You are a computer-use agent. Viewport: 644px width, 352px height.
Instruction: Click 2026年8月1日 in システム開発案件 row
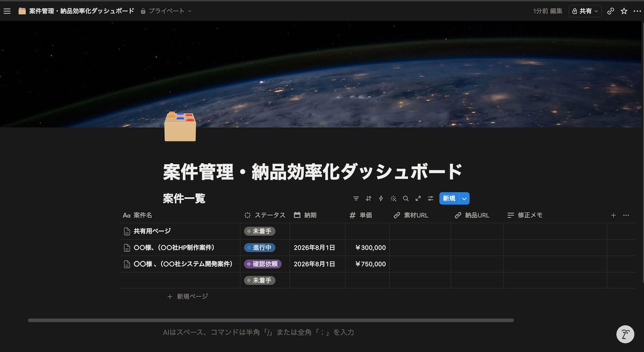pyautogui.click(x=314, y=264)
